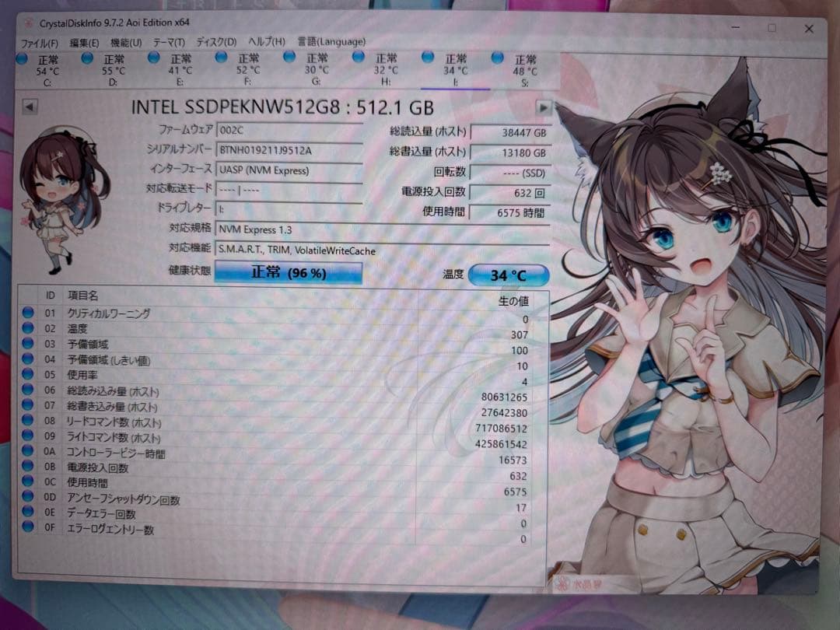Click the 項目名 column header
Viewport: 840px width, 630px height.
coord(82,296)
